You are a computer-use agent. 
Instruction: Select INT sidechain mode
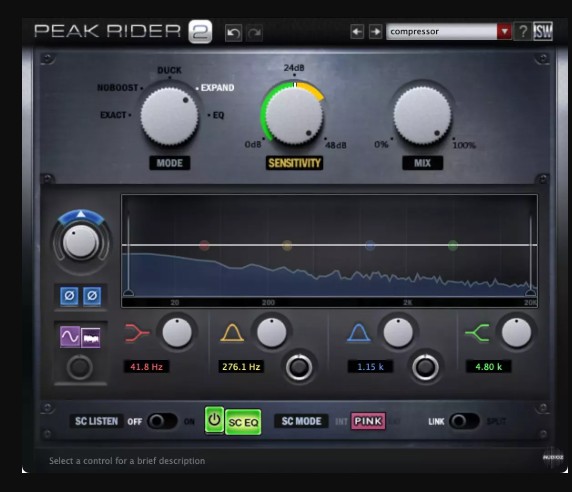tap(341, 422)
